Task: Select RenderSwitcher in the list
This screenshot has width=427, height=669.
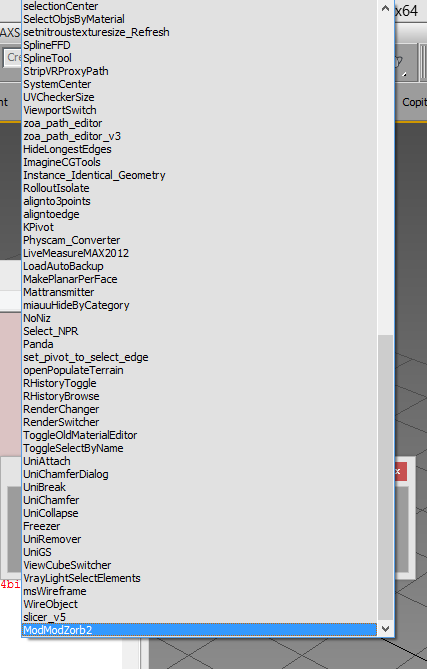Action: pos(199,422)
